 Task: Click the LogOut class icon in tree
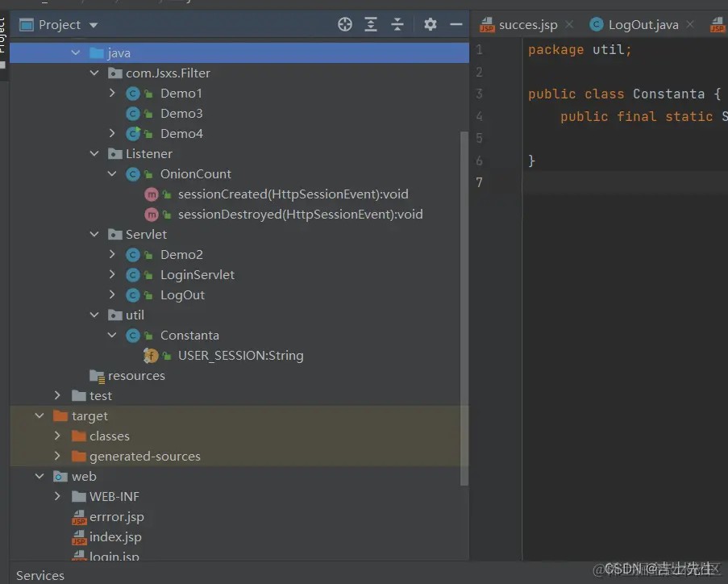coord(133,295)
